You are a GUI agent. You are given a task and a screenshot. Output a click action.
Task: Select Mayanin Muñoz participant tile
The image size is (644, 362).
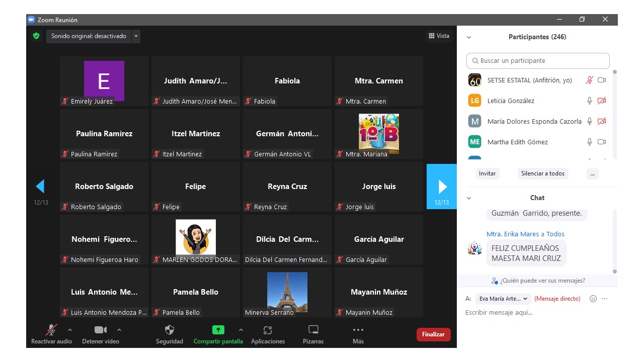tap(378, 292)
